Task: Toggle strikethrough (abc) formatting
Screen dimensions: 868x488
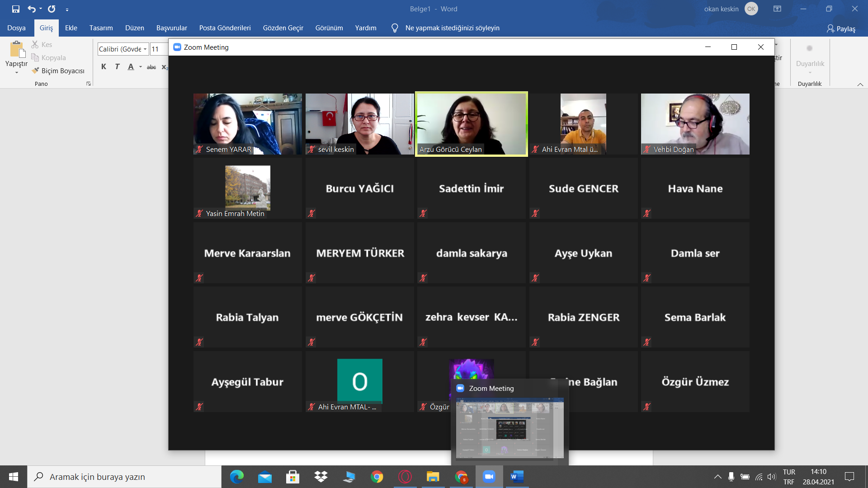Action: pyautogui.click(x=151, y=67)
